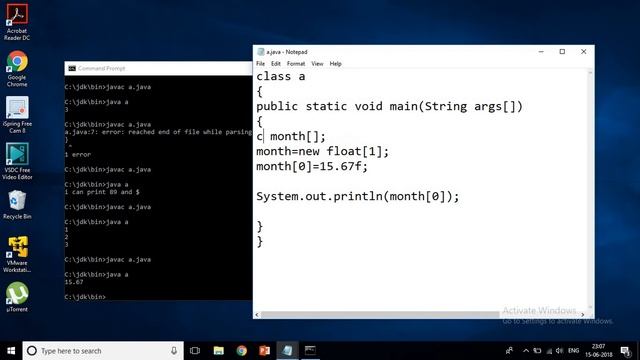Open Task View from the taskbar
The image size is (640, 360).
pos(195,351)
